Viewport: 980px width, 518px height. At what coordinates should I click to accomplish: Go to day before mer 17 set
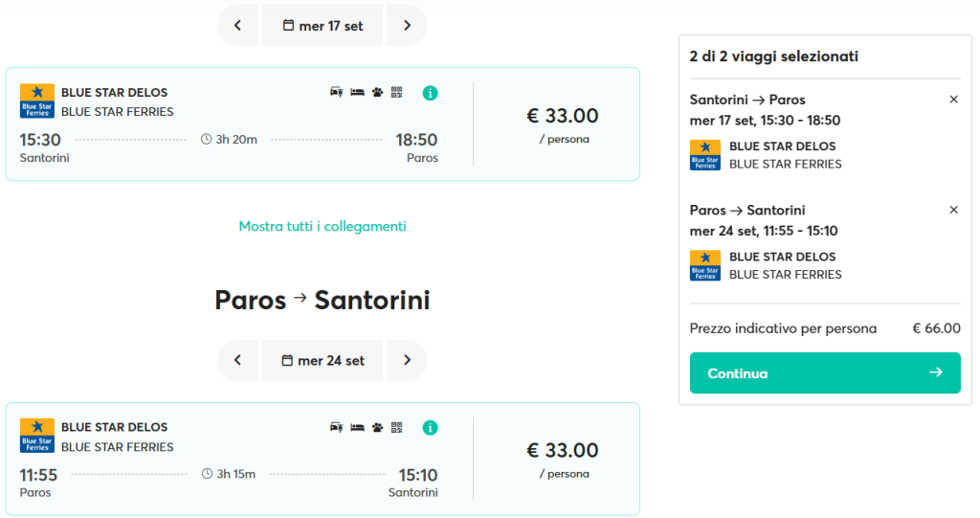[238, 26]
